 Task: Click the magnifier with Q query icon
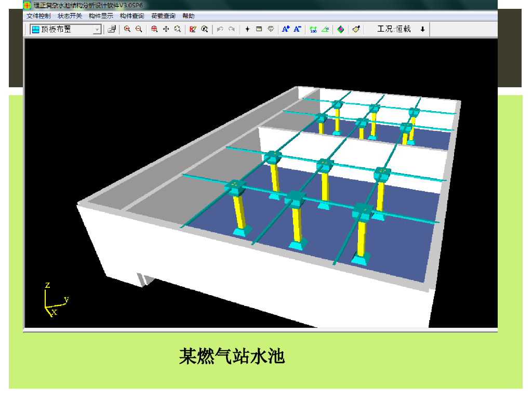pos(204,29)
